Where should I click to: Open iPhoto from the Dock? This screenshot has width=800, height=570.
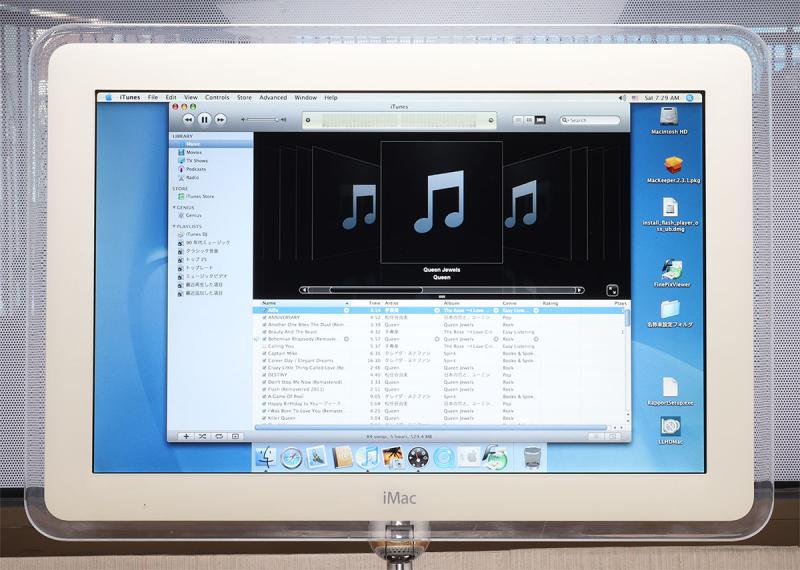(393, 457)
